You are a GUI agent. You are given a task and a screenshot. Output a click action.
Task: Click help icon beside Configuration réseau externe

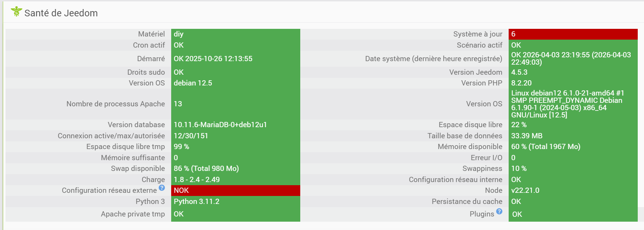(162, 188)
